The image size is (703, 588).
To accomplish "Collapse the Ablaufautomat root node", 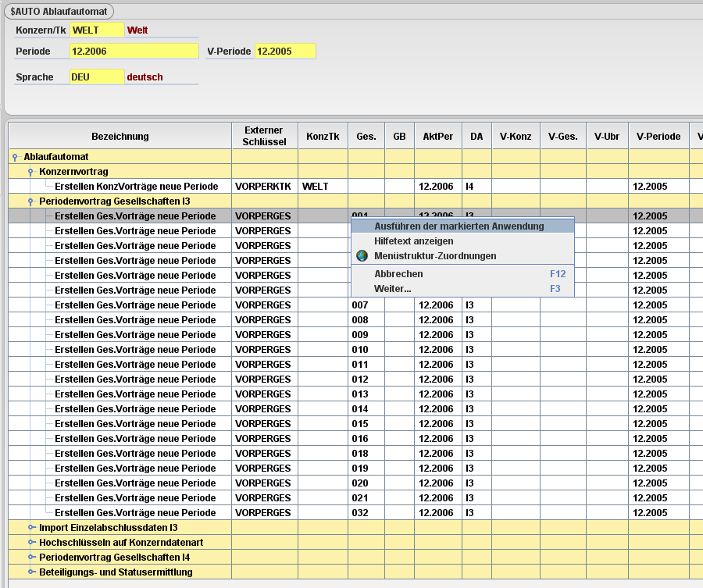I will tap(15, 157).
